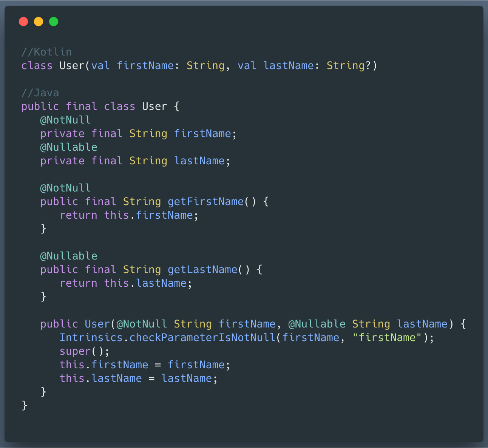Click the final closing brace of class User

coord(25,406)
